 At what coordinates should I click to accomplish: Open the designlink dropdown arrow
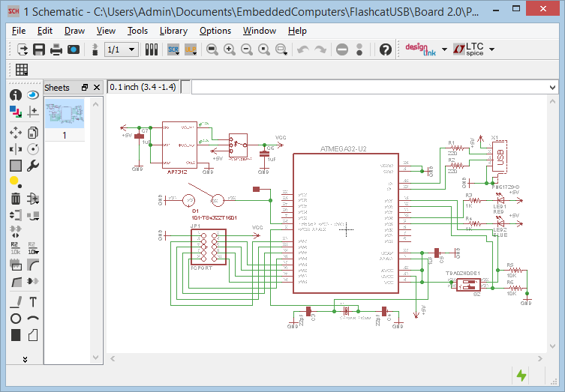(444, 49)
